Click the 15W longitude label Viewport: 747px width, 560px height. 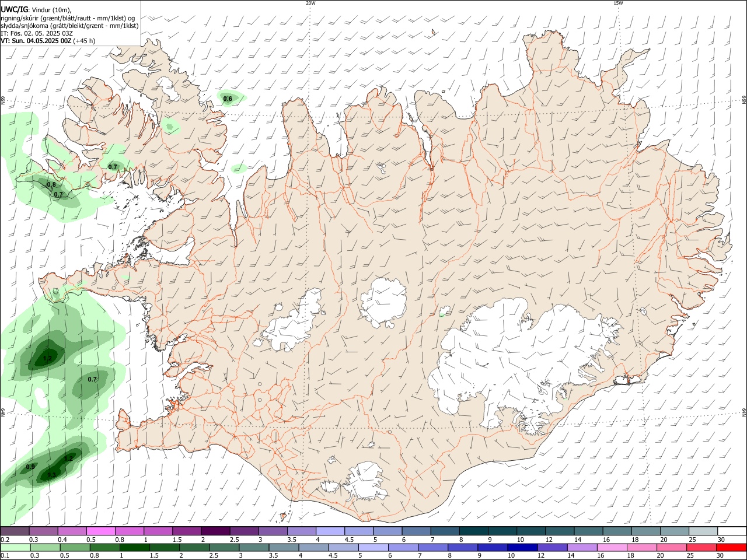pos(618,3)
